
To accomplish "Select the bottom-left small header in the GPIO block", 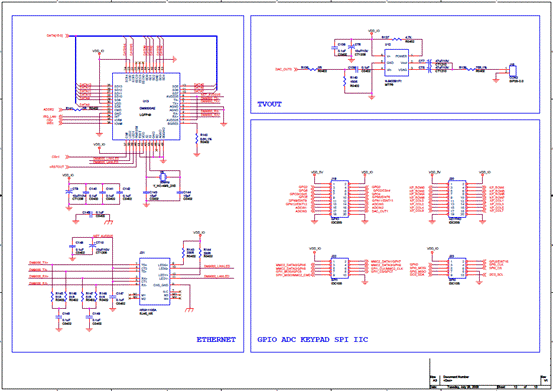I will point(339,269).
